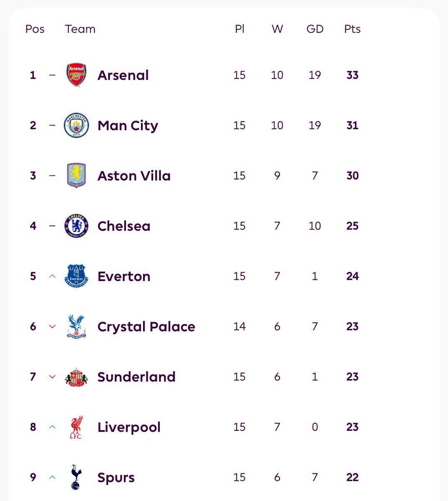The width and height of the screenshot is (448, 501).
Task: Open the Aston Villa crest icon
Action: (x=76, y=175)
